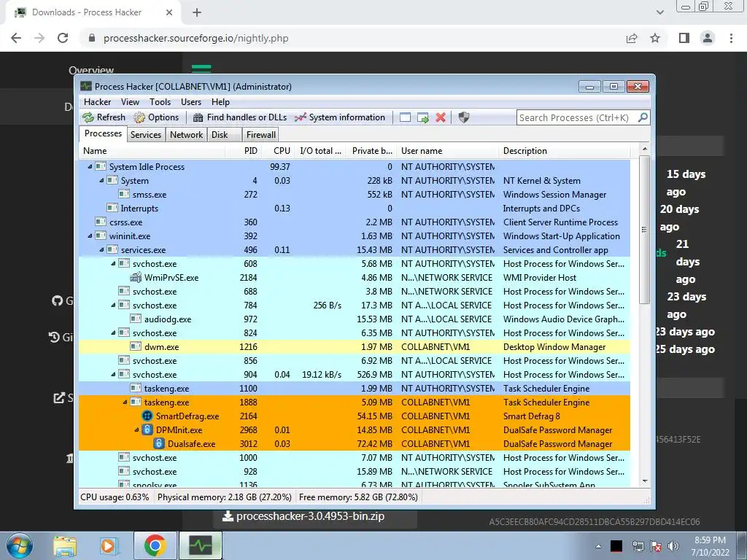Open the Options toolbar button
747x560 pixels.
(x=156, y=117)
